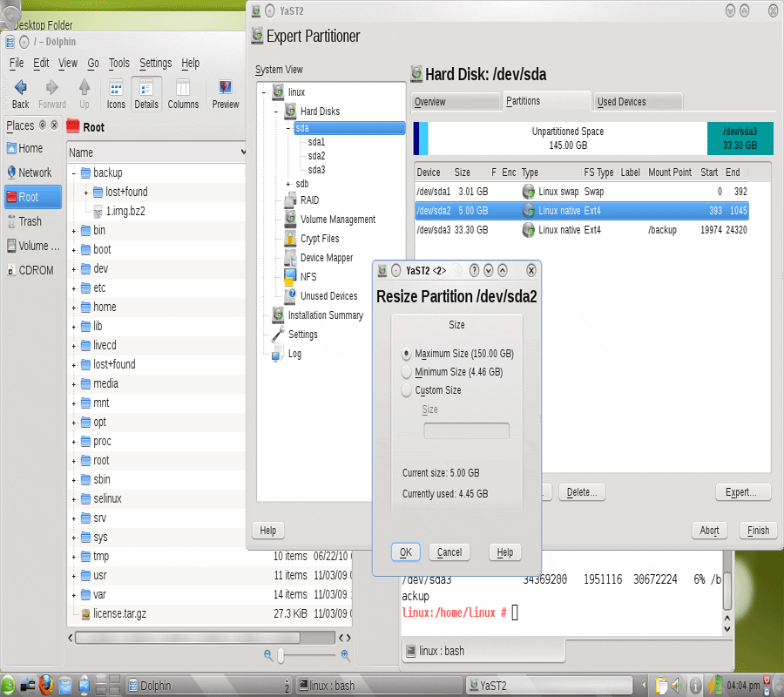Screen dimensions: 784x697
Task: Click Unpartitioned Space in partition bar
Action: (567, 139)
